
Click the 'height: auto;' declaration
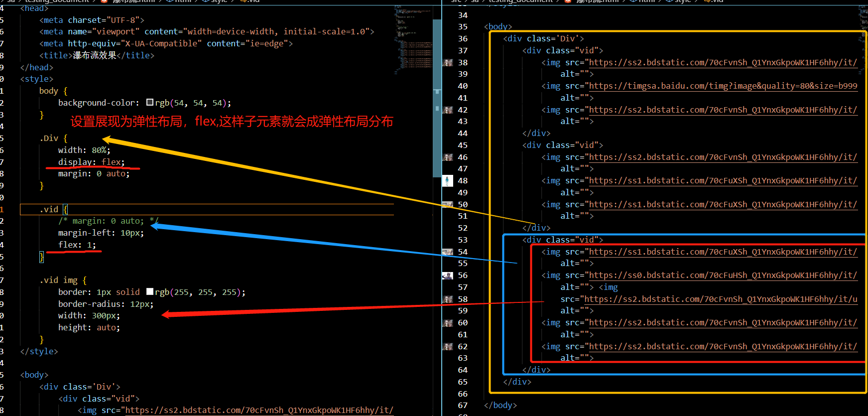[89, 327]
